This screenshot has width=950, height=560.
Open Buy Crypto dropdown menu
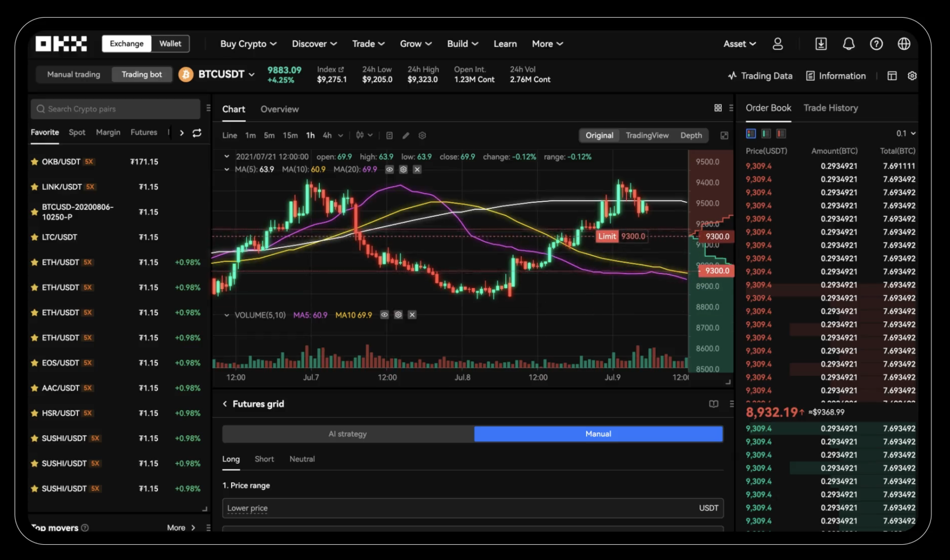248,44
